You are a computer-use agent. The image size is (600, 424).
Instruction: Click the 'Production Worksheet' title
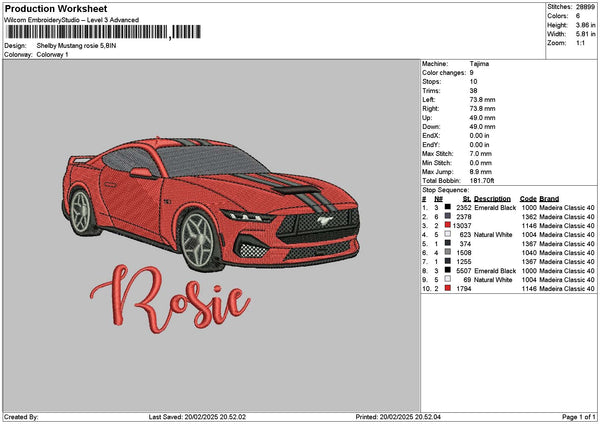56,8
